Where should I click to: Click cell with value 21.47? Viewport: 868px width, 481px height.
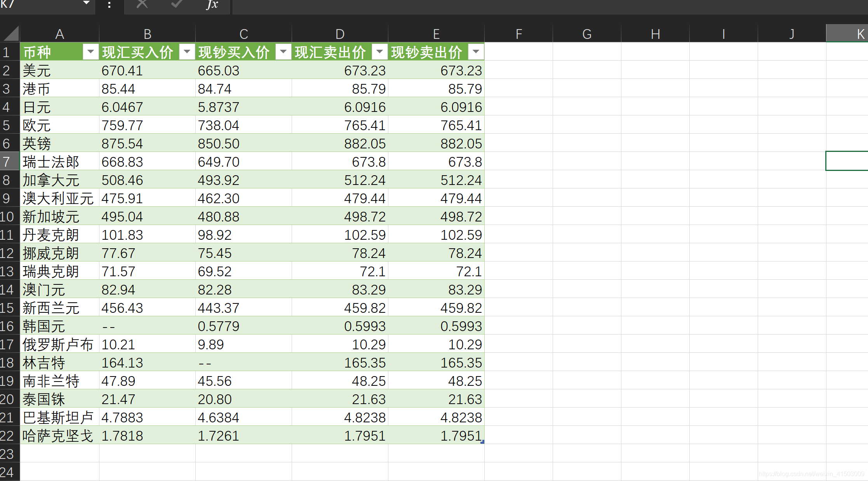tap(148, 399)
